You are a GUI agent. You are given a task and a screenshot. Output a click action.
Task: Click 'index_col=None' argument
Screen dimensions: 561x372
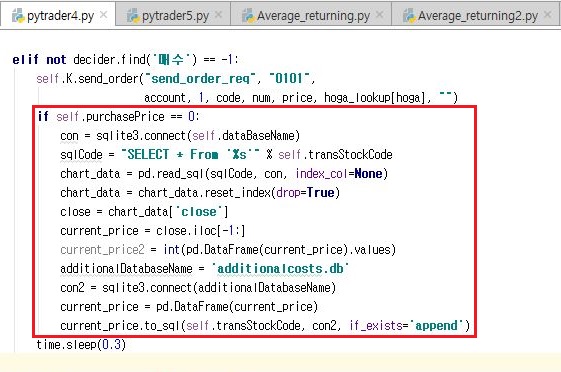coord(339,173)
